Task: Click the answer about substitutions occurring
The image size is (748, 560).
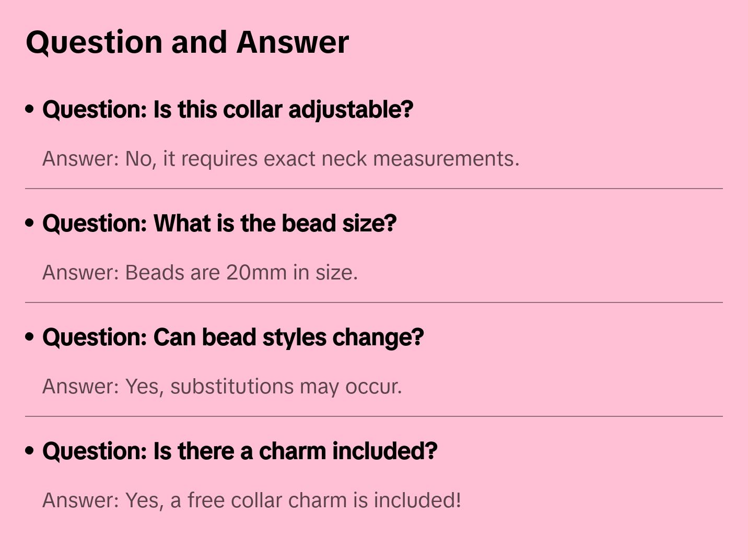Action: [222, 387]
